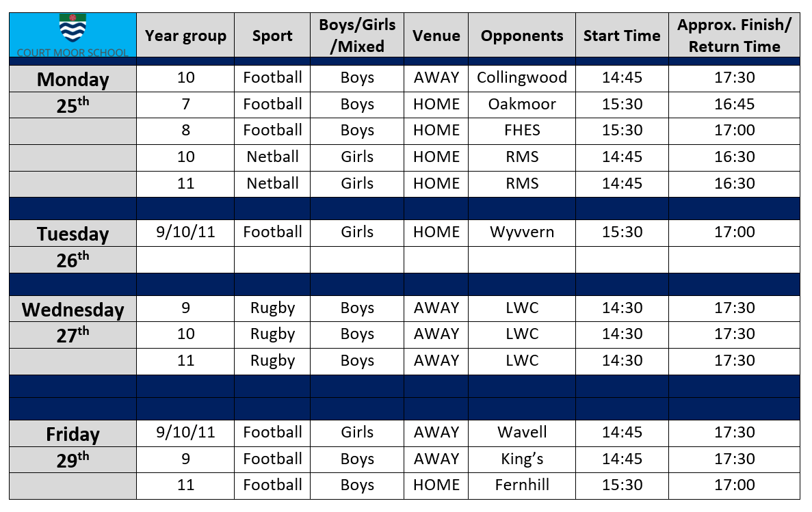The height and width of the screenshot is (512, 812).
Task: Click the Fernhill opponents cell
Action: [x=521, y=485]
